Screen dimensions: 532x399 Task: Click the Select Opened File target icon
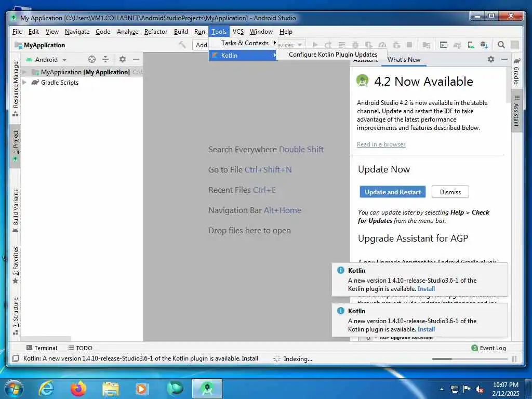coord(91,59)
